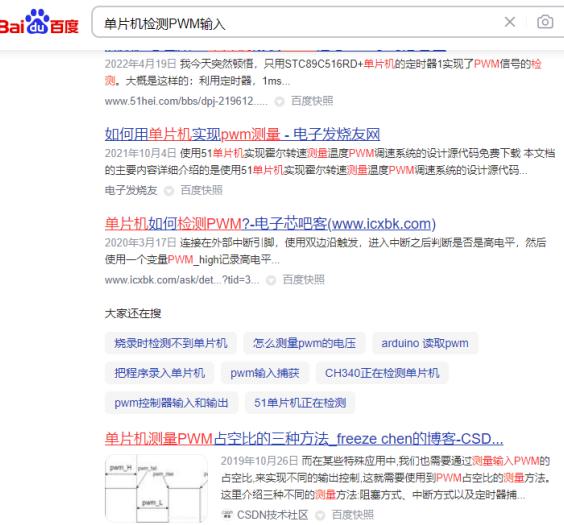Click CSDN技术社区 source icon
Viewport: 564px width, 525px height.
pos(227,515)
